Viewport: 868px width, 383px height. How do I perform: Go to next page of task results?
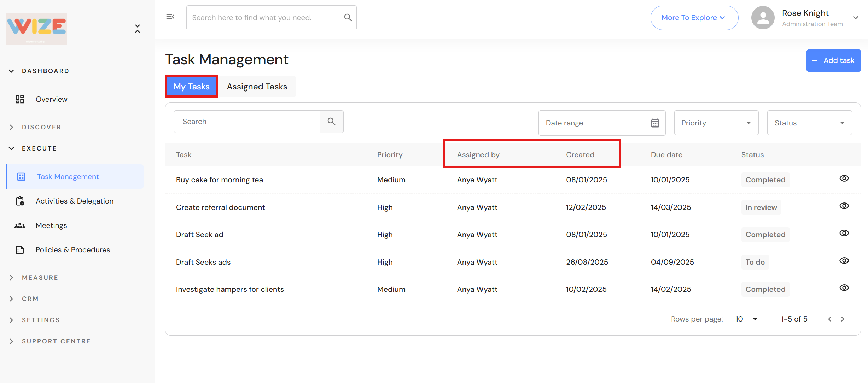(x=843, y=319)
